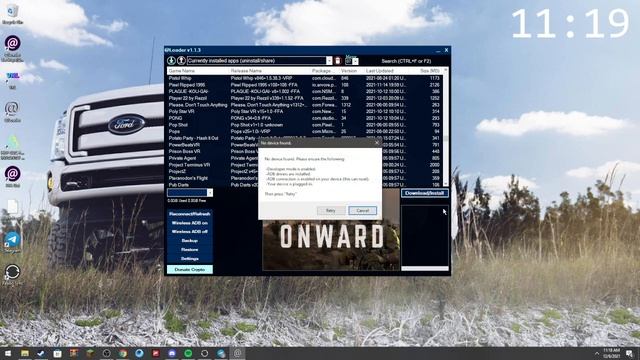Sort list by Package column

pyautogui.click(x=325, y=71)
